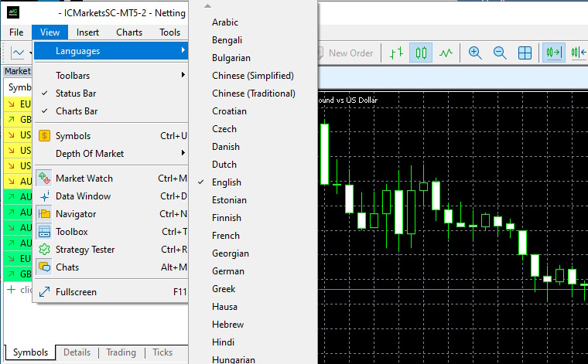Choose Chinese (Simplified) language
This screenshot has width=588, height=364.
pyautogui.click(x=254, y=76)
